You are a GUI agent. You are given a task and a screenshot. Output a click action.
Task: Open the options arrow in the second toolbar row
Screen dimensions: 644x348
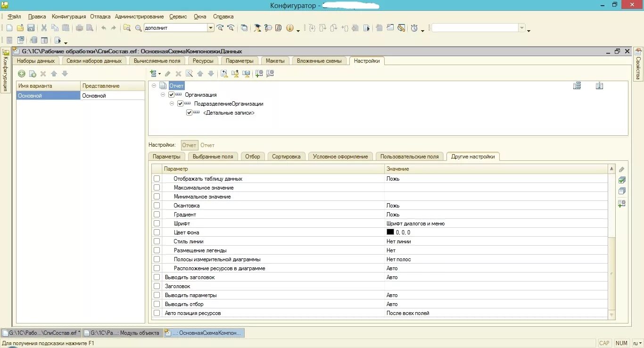[66, 43]
